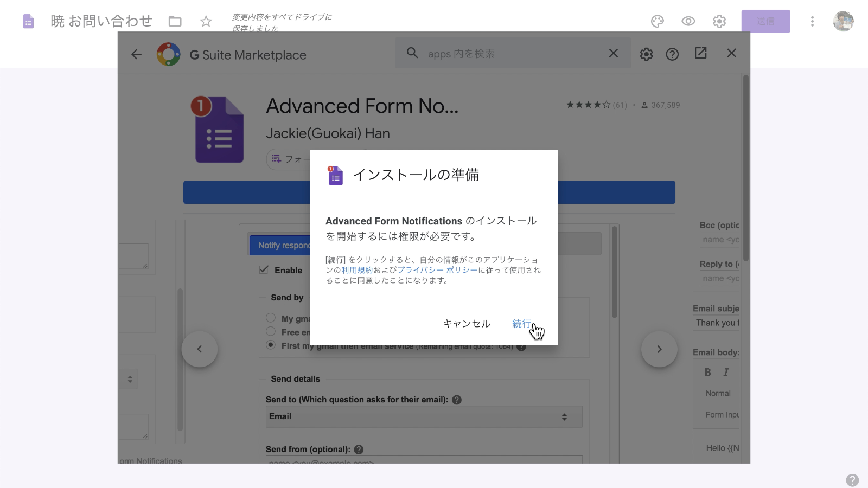Click the Notify respondent tab
Screen dimensions: 868x488
click(280, 245)
